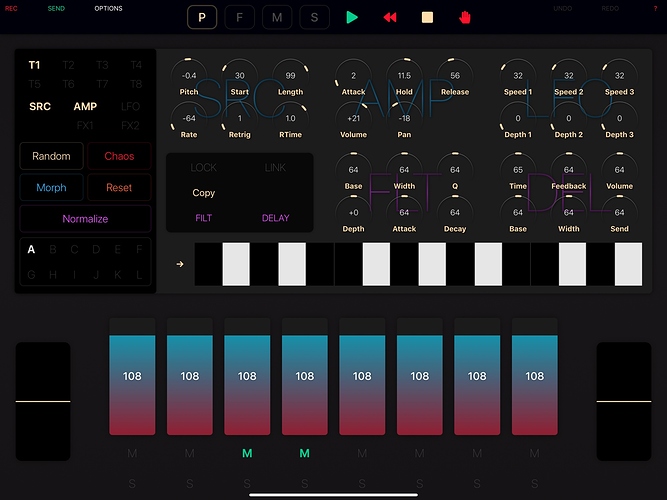This screenshot has height=500, width=667.
Task: Click the Chaos button
Action: click(x=119, y=156)
